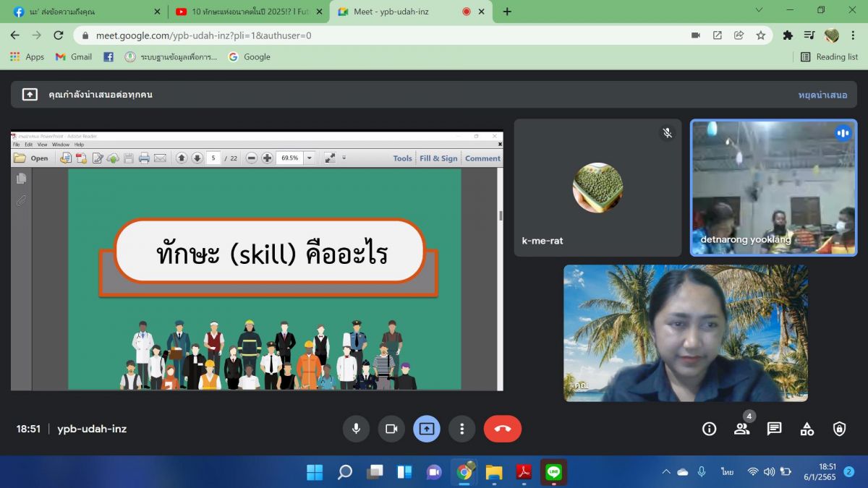Open the Gmail bookmark
868x488 pixels.
point(74,56)
